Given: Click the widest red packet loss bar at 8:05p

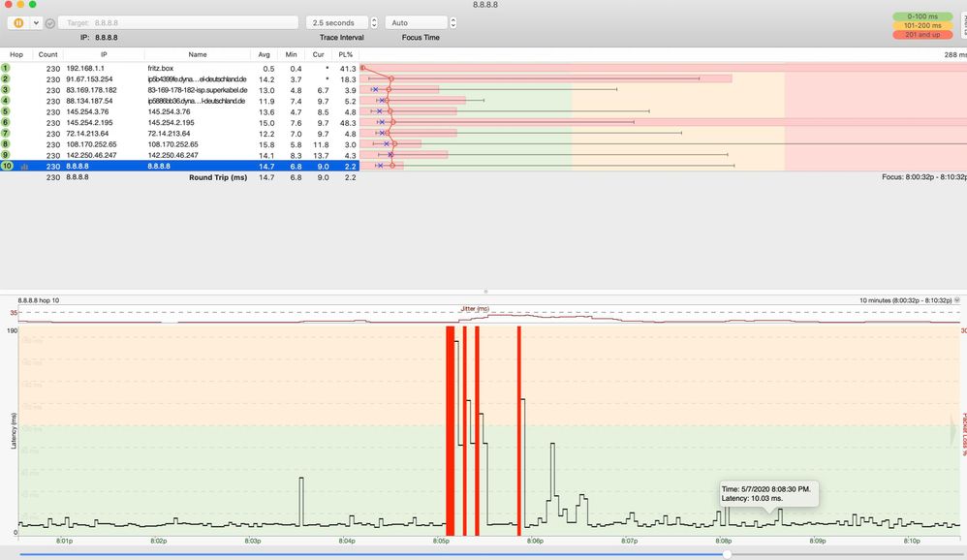Looking at the screenshot, I should coord(451,430).
